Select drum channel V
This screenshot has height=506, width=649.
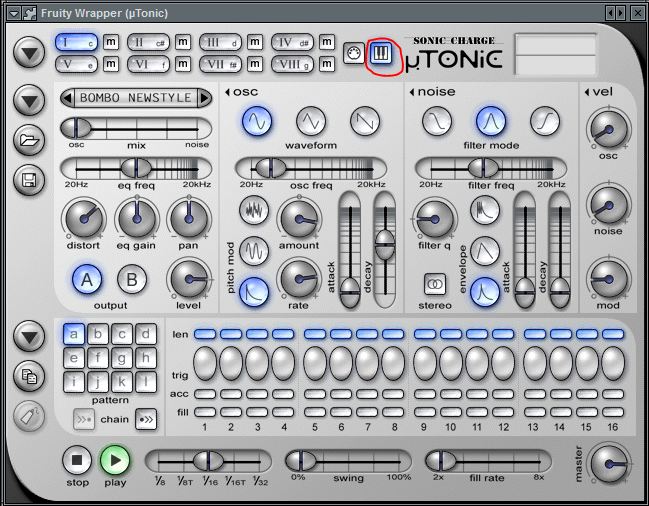tap(76, 65)
